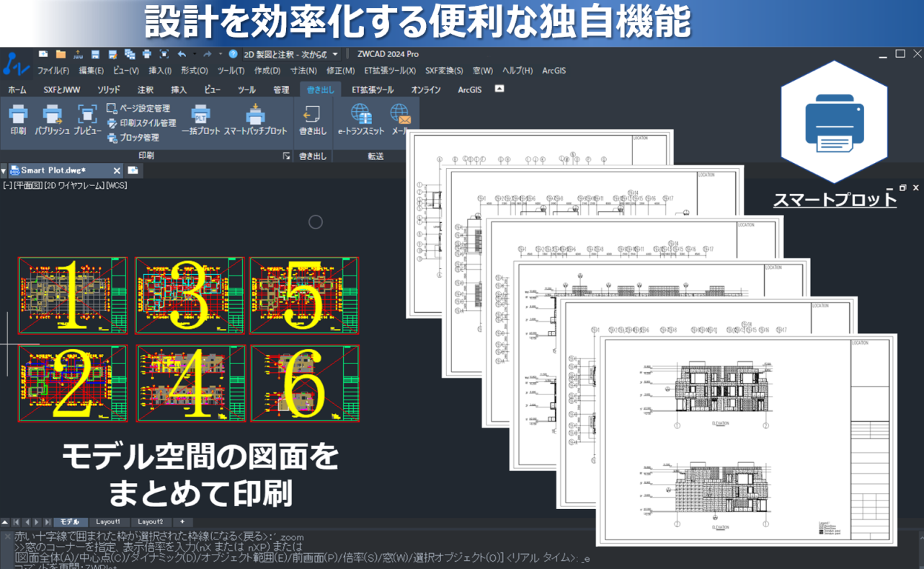Click the Save disk icon in quick access toolbar
The width and height of the screenshot is (924, 569).
tap(95, 54)
